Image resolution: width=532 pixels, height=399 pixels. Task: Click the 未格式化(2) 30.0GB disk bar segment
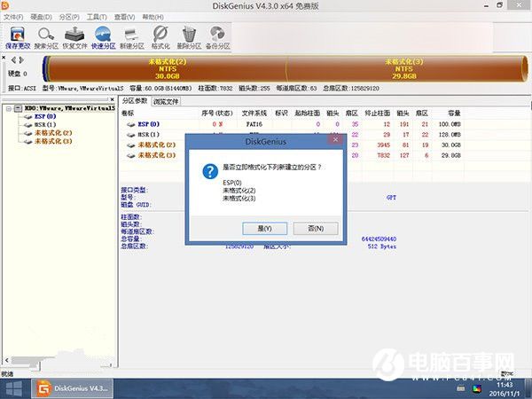[x=168, y=68]
